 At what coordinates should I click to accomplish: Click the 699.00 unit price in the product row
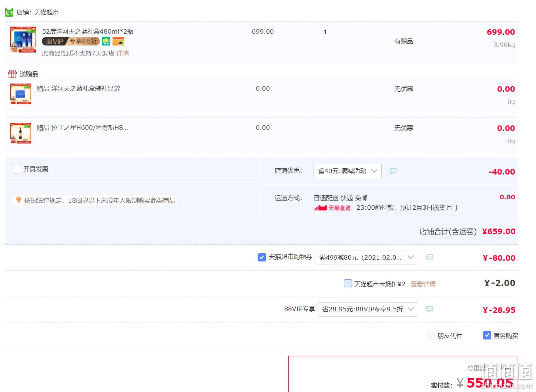pyautogui.click(x=263, y=31)
